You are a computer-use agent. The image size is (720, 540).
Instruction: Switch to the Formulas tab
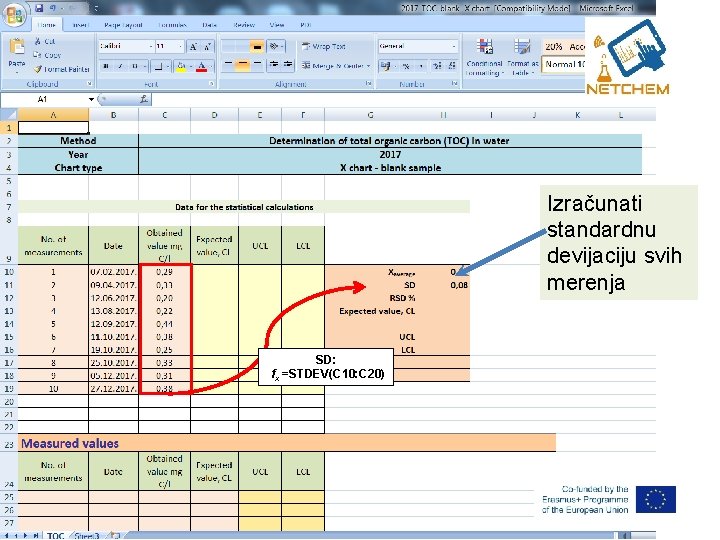point(172,25)
